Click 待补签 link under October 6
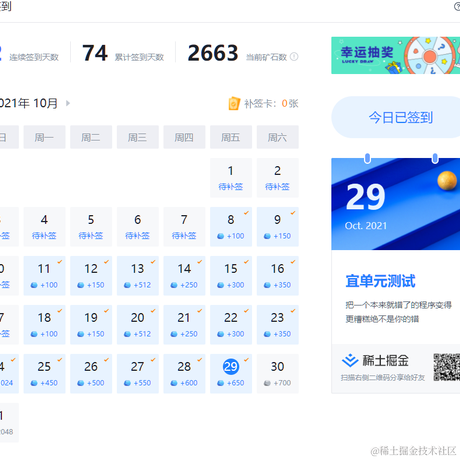The height and width of the screenshot is (460, 460). point(137,236)
